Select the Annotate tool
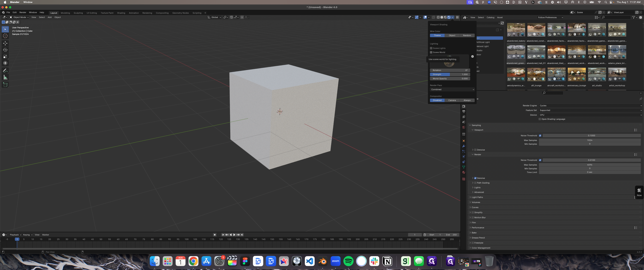Screen dimensions: 644x270 pyautogui.click(x=5, y=71)
